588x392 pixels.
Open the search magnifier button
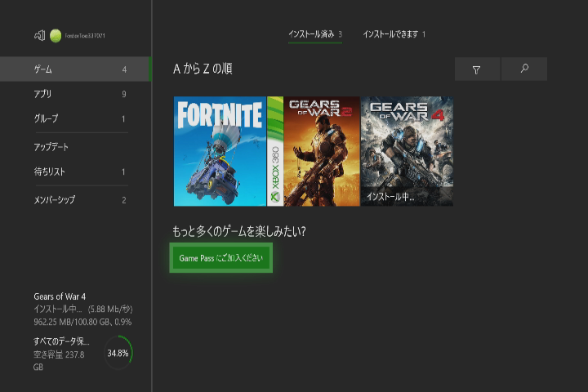pos(524,69)
